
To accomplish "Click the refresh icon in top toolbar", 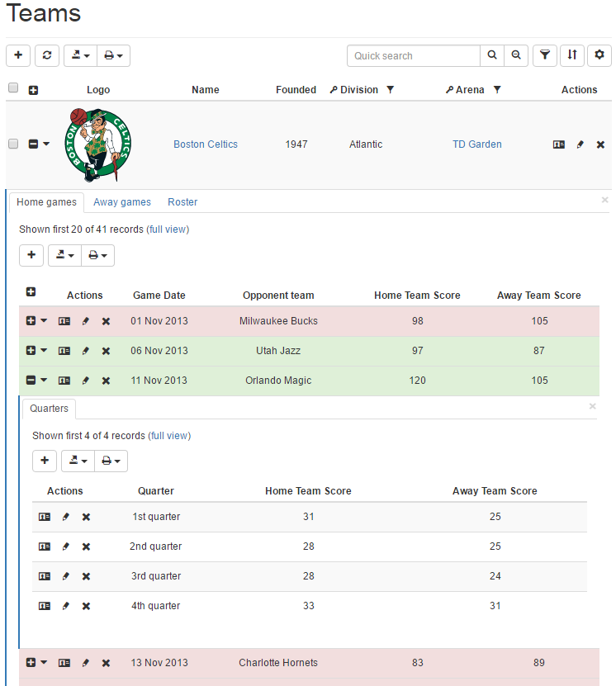I will (47, 55).
